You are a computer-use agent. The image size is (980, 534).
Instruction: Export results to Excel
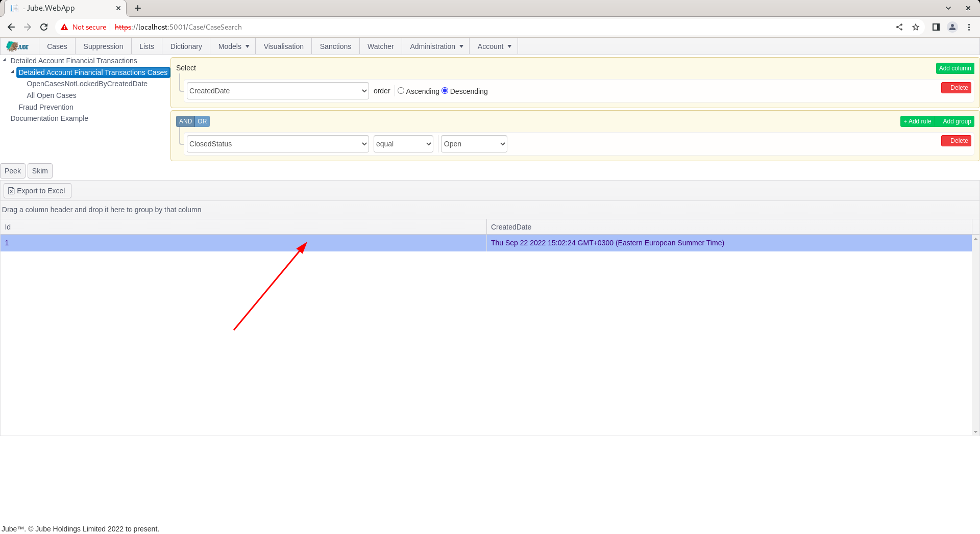[37, 191]
